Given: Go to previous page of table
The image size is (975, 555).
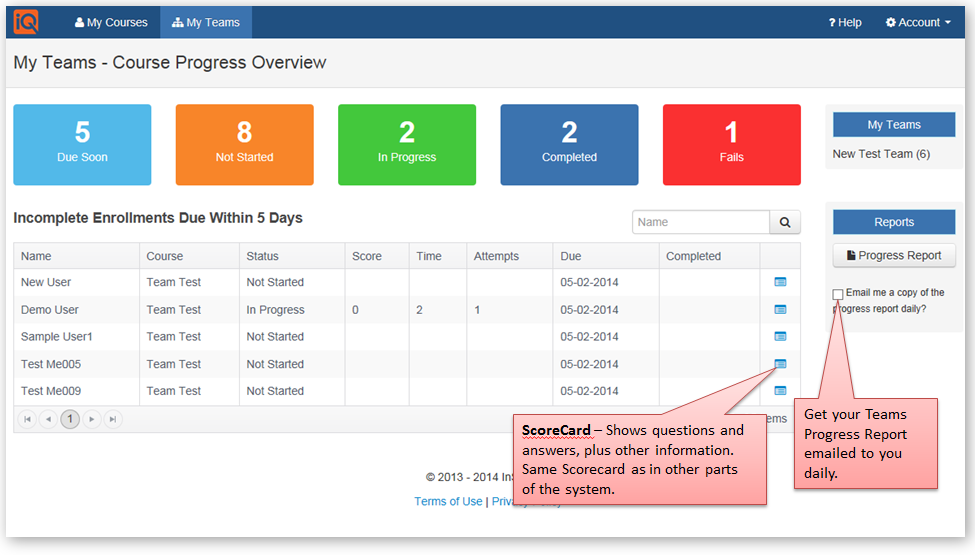Looking at the screenshot, I should point(48,419).
